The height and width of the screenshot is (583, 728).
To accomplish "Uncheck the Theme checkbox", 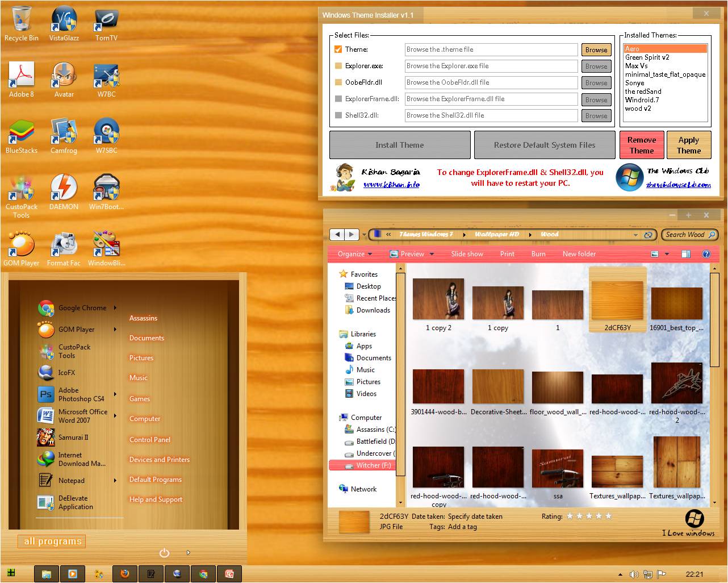I will 338,49.
